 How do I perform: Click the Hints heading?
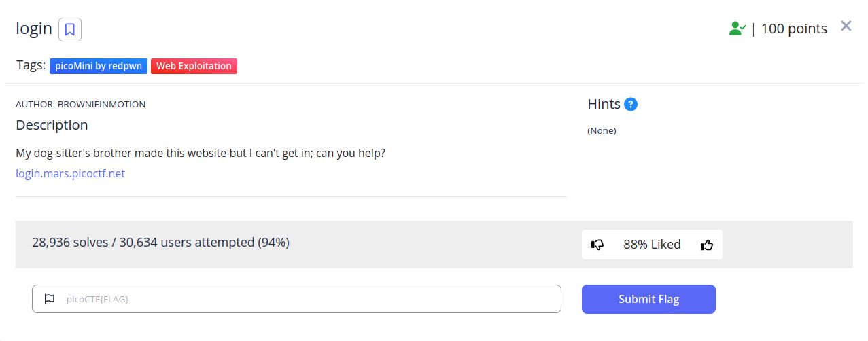point(604,104)
